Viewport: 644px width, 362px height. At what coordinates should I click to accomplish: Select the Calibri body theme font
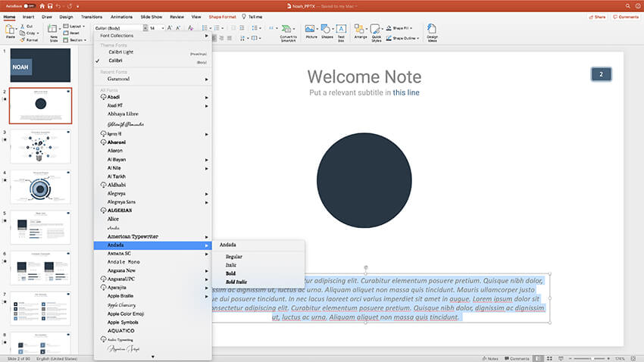click(x=115, y=60)
